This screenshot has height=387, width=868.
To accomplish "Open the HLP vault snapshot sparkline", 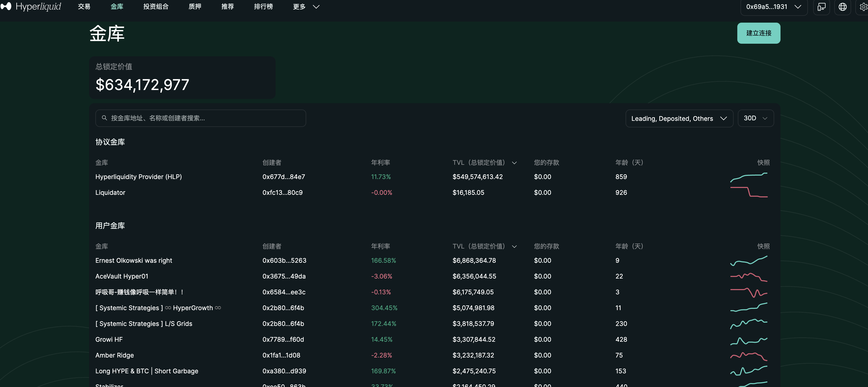I will pos(748,177).
